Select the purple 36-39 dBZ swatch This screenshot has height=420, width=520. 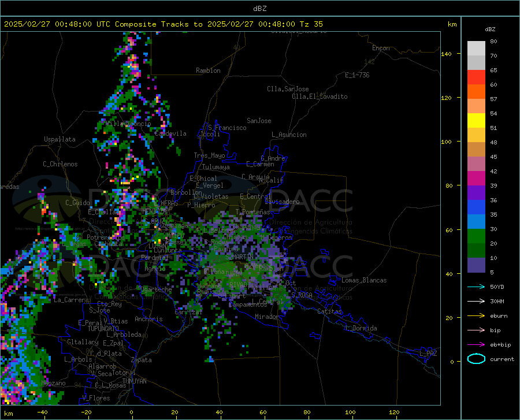[476, 193]
